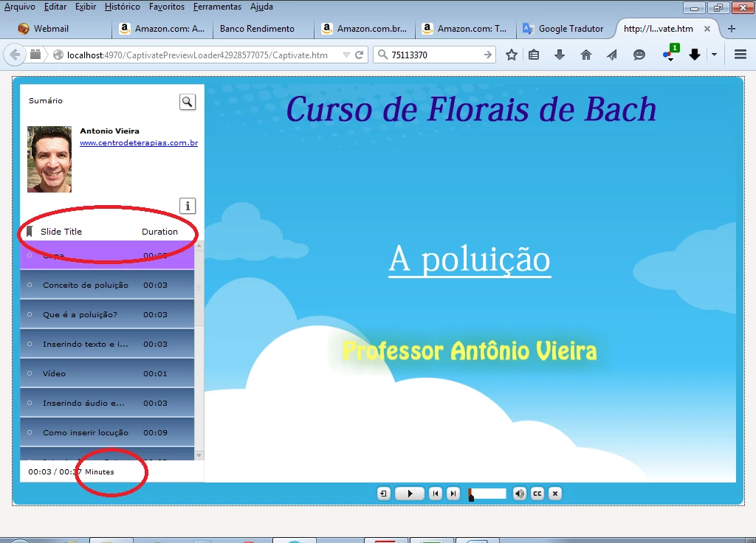The width and height of the screenshot is (756, 543).
Task: Open the Ferramentas menu
Action: point(217,7)
